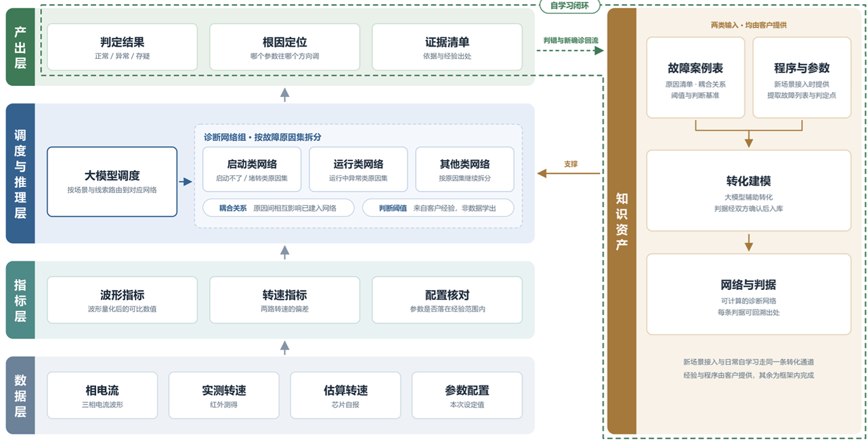Select the 实测转速 card
This screenshot has height=445, width=868.
point(223,396)
